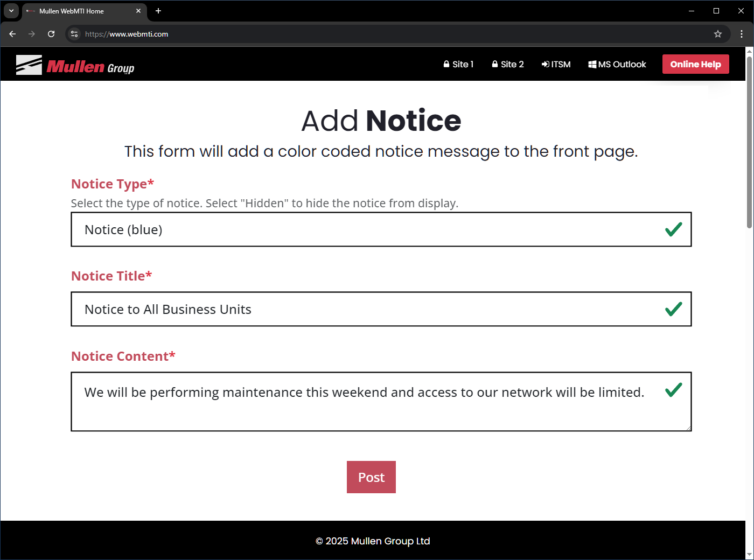Screen dimensions: 754x560
Task: Click the MS Outlook Windows icon
Action: [x=592, y=64]
